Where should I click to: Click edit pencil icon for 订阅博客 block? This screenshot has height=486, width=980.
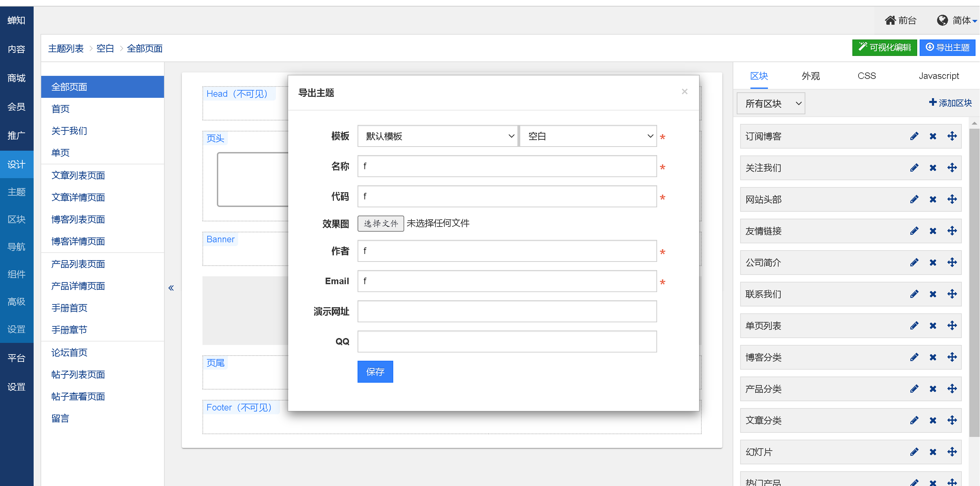coord(914,136)
